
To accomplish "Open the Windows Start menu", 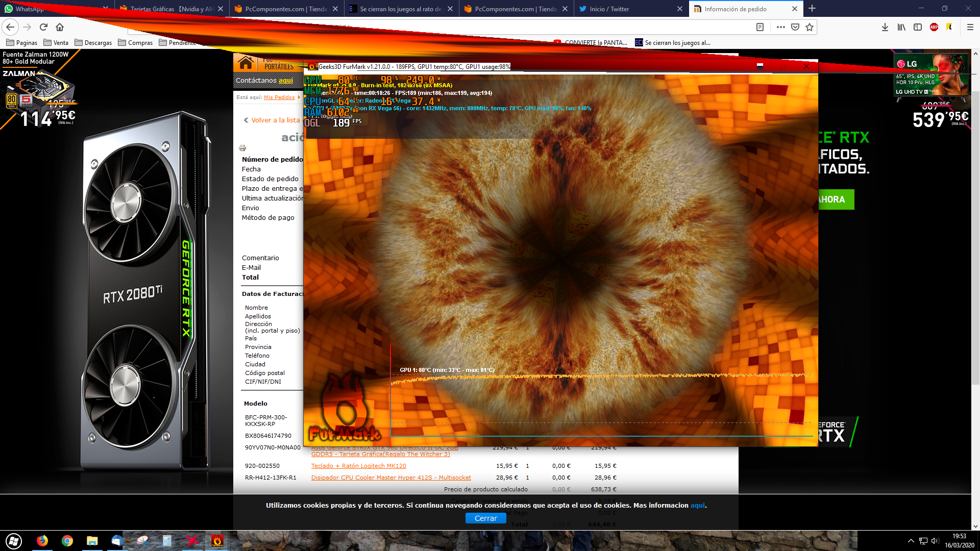I will click(x=14, y=541).
